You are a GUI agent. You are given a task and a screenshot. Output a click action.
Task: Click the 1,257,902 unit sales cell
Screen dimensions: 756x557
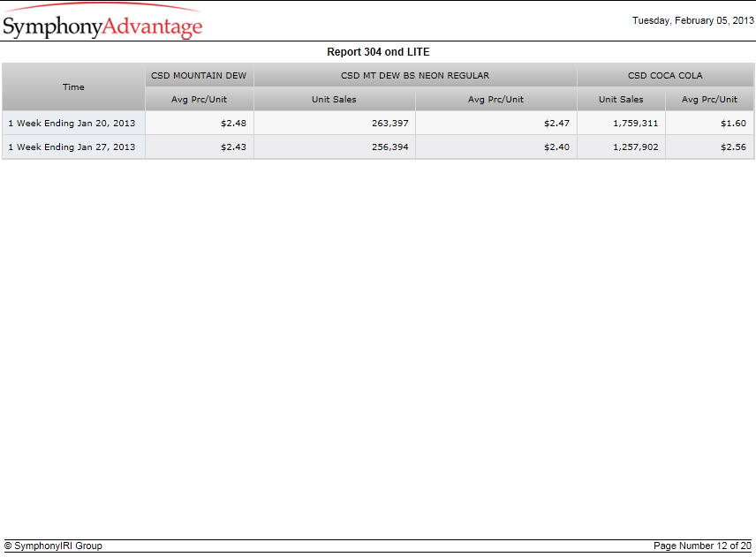coord(621,147)
